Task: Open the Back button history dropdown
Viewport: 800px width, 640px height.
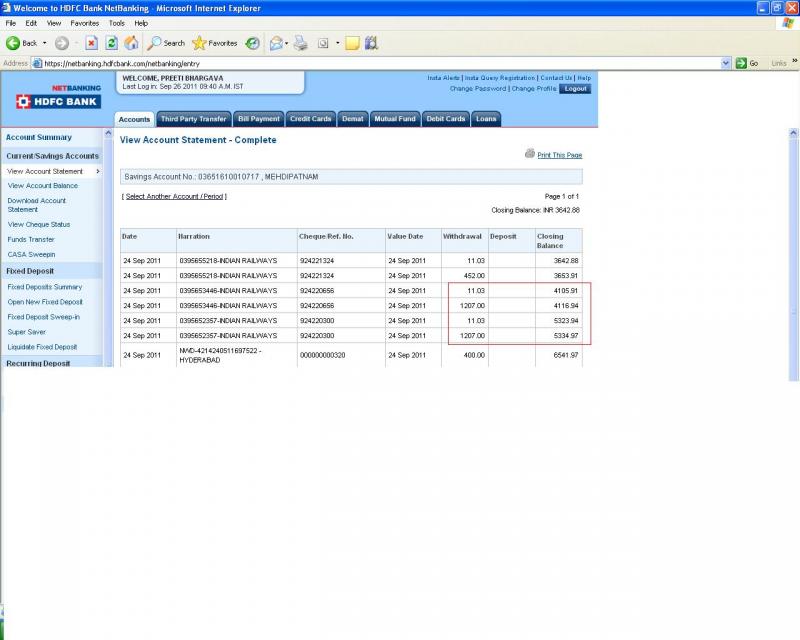Action: click(x=44, y=43)
